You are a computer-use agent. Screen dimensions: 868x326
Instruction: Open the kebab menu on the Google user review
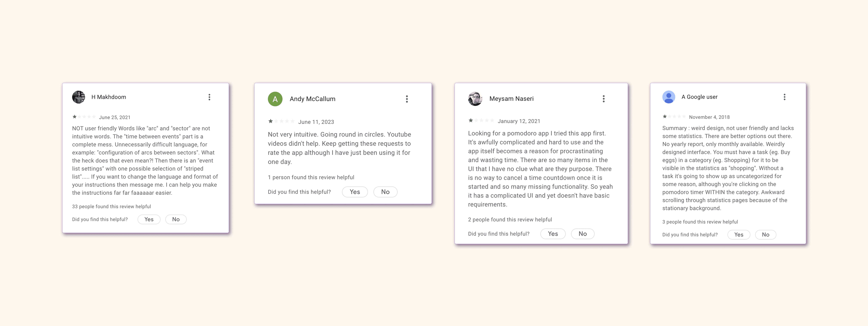[x=784, y=97]
